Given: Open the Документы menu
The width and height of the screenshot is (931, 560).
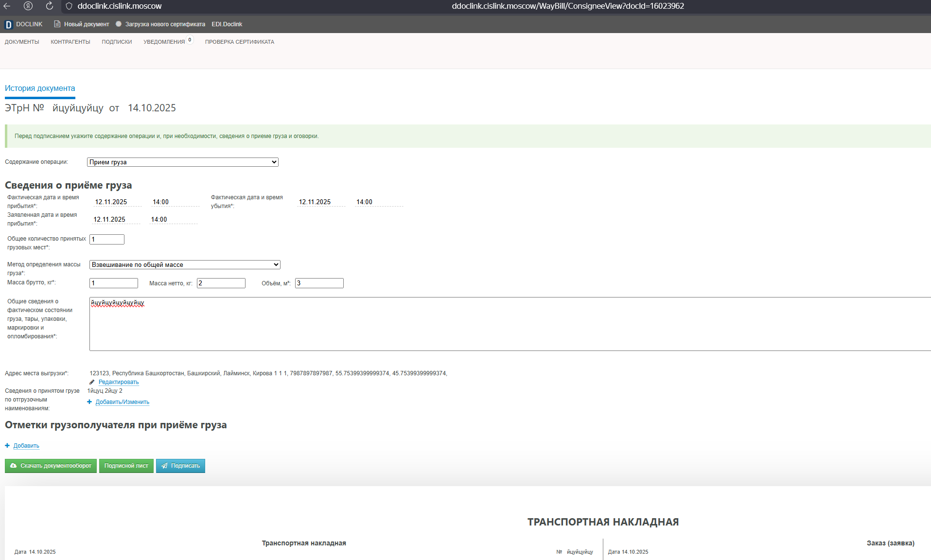Looking at the screenshot, I should coord(22,42).
